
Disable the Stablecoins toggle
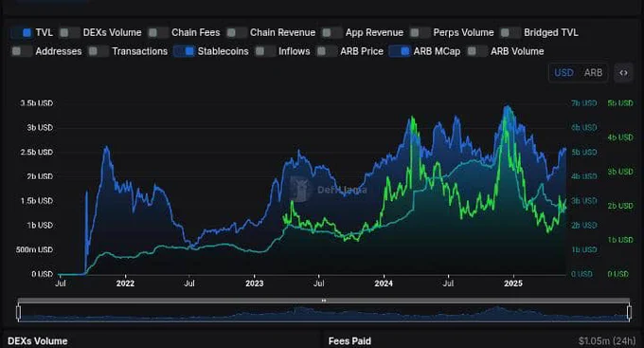point(184,51)
